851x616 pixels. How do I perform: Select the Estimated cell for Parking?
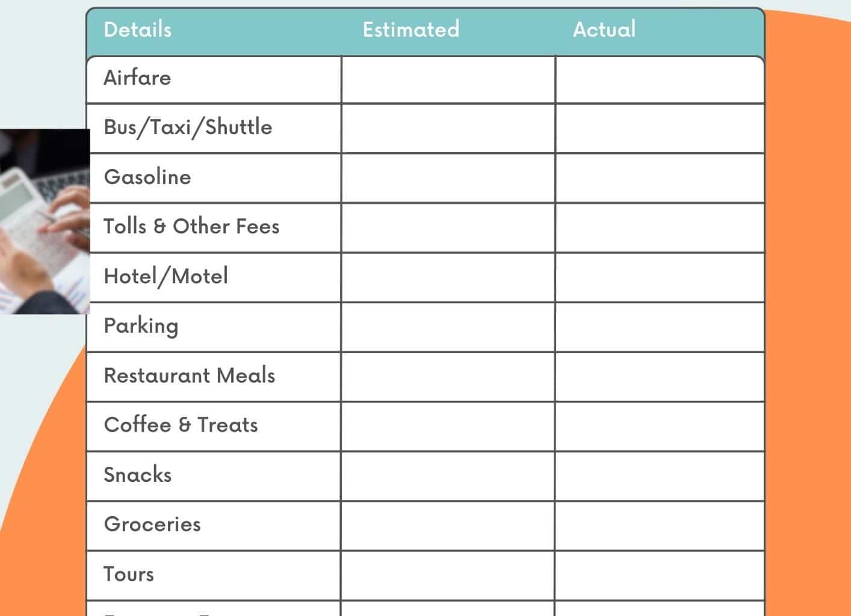click(448, 327)
